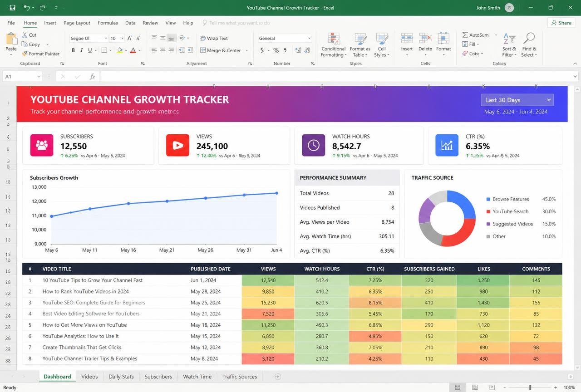The width and height of the screenshot is (581, 392).
Task: Click the Save icon in title bar
Action: (12, 8)
